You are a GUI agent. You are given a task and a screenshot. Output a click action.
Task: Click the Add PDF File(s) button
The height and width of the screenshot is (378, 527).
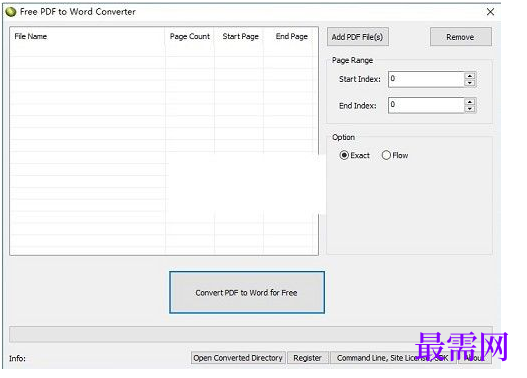[x=358, y=37]
